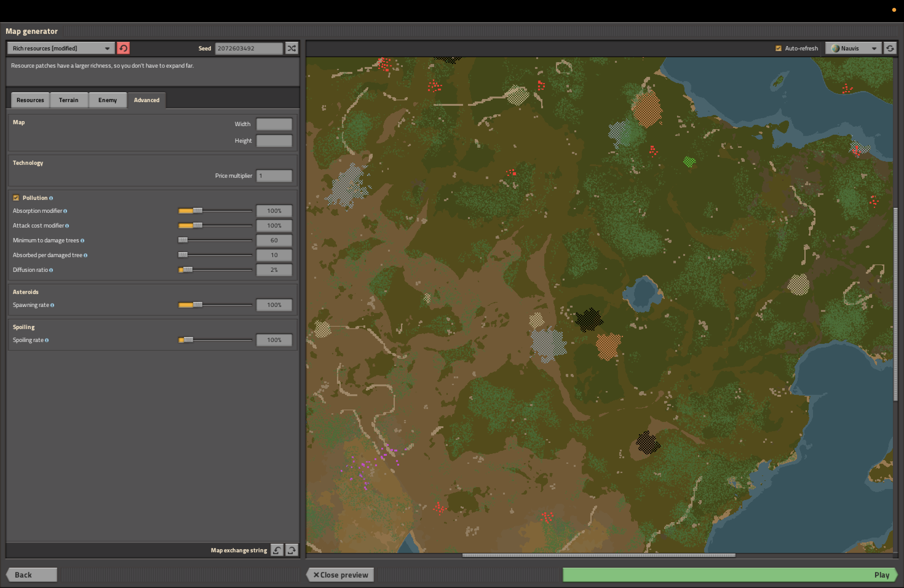
Task: Edit the Spawning rate percentage value
Action: [x=274, y=305]
